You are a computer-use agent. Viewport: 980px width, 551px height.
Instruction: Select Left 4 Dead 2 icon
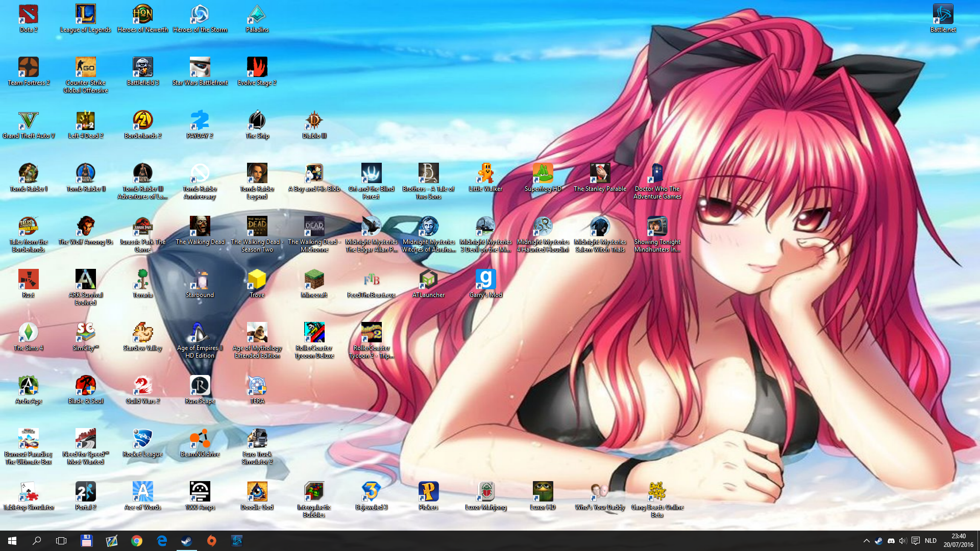coord(85,124)
